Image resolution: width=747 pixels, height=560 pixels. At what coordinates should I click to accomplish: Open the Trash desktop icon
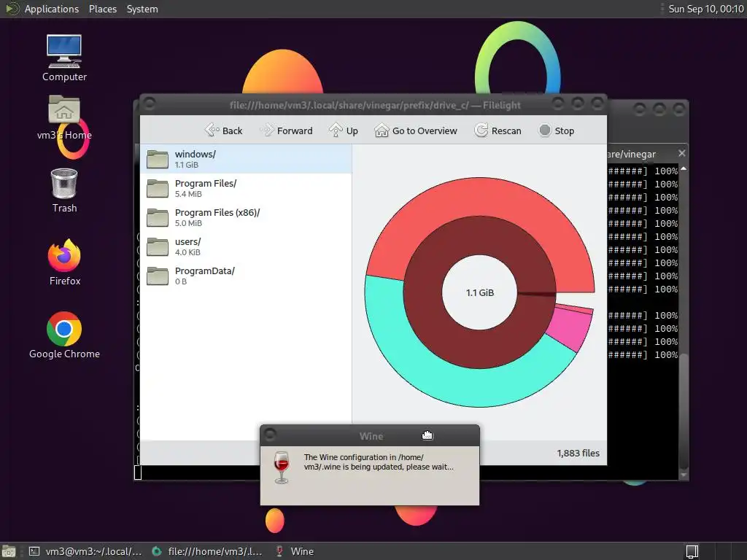(64, 190)
